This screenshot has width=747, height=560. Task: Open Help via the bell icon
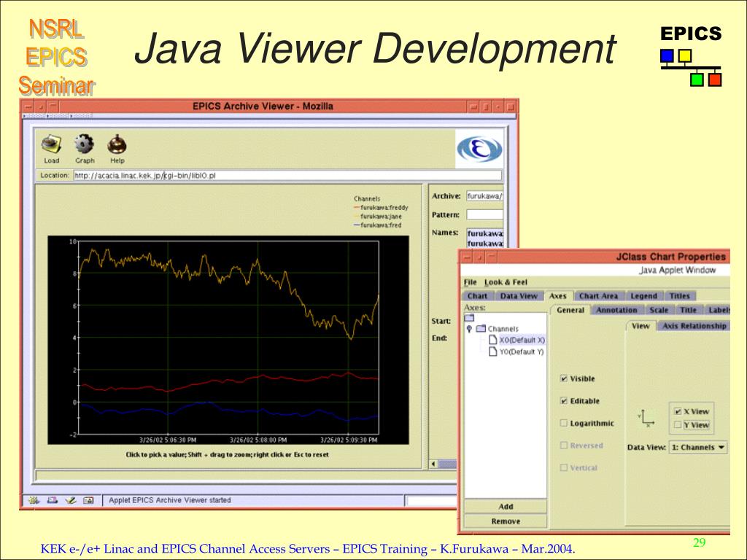tap(117, 144)
